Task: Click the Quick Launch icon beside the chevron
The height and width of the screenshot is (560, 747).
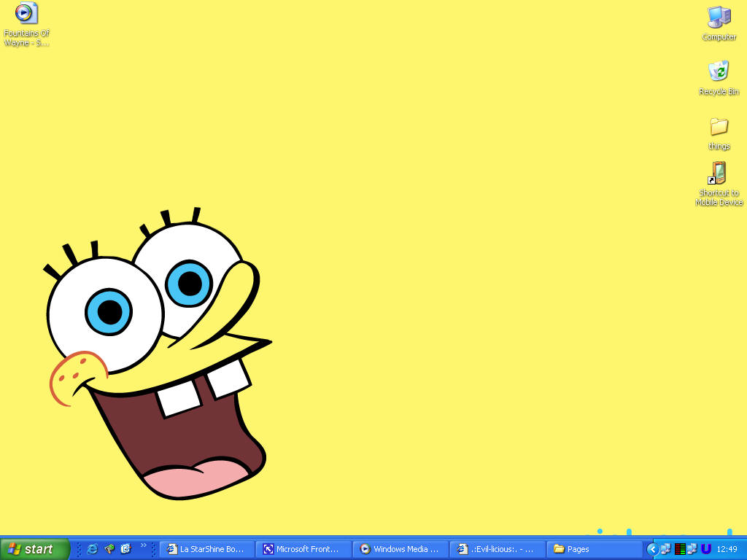Action: pyautogui.click(x=125, y=549)
